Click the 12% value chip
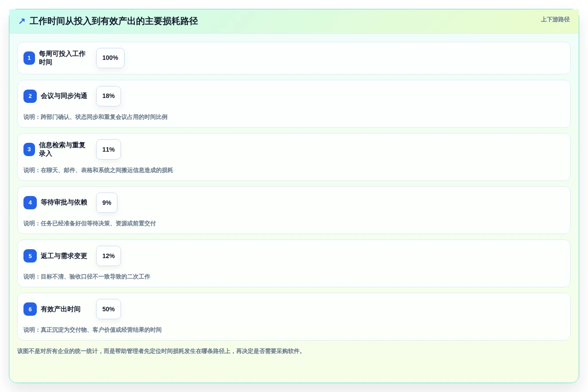Screen dimensions: 588x392 tap(109, 256)
